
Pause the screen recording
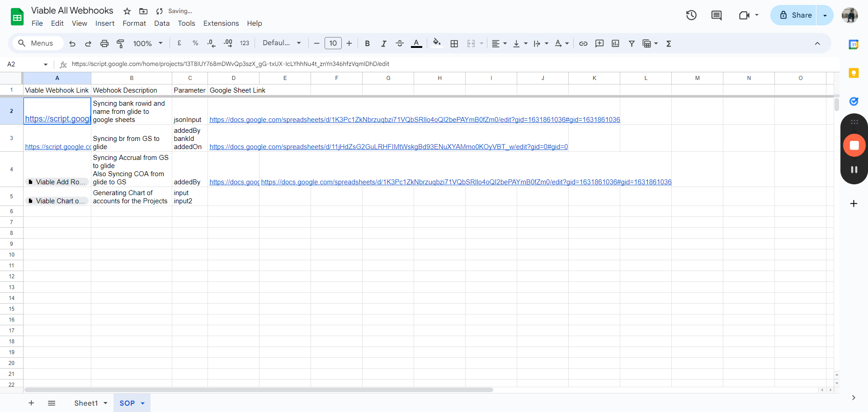pyautogui.click(x=854, y=170)
